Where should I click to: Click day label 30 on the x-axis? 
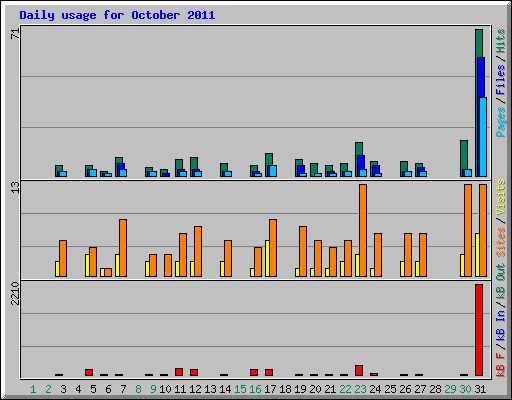(x=465, y=389)
